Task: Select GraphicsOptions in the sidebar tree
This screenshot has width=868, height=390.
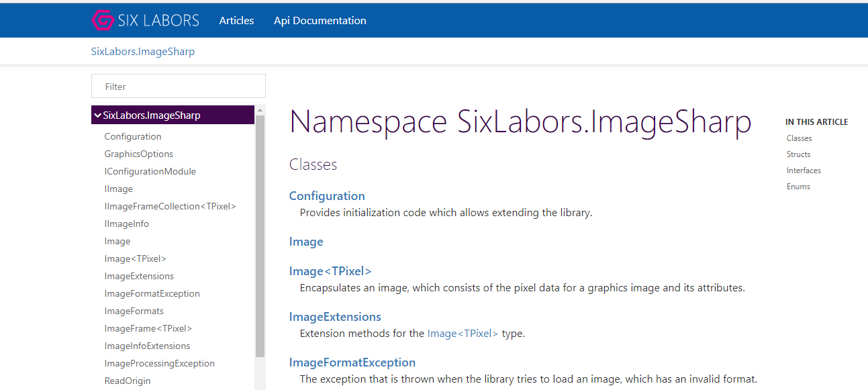Action: [x=139, y=154]
